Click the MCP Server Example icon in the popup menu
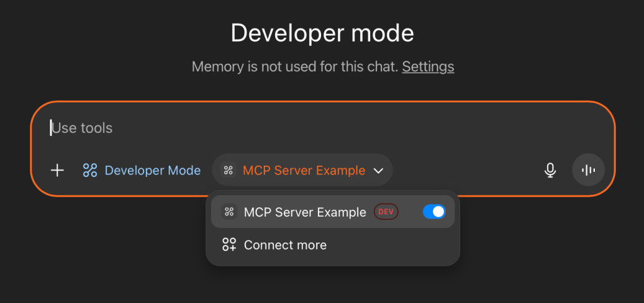This screenshot has height=303, width=644. [x=229, y=212]
